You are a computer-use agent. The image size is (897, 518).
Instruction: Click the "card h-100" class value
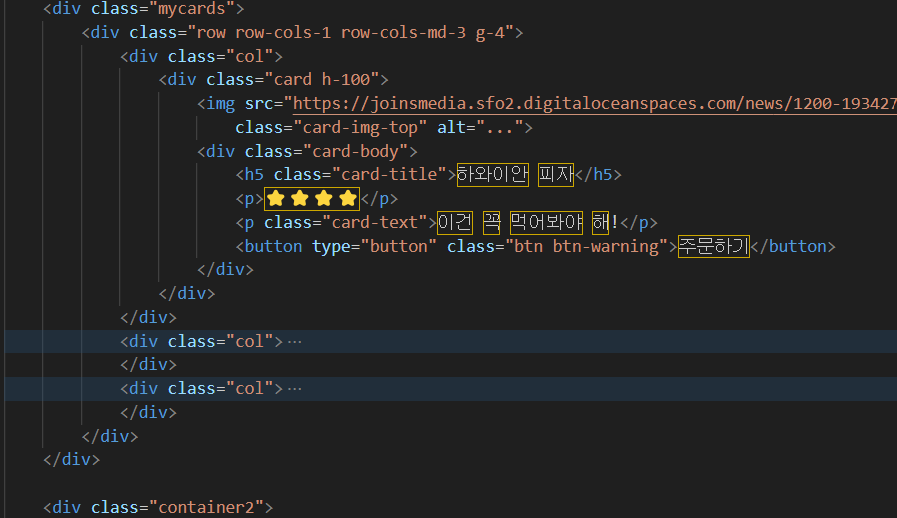coord(322,80)
